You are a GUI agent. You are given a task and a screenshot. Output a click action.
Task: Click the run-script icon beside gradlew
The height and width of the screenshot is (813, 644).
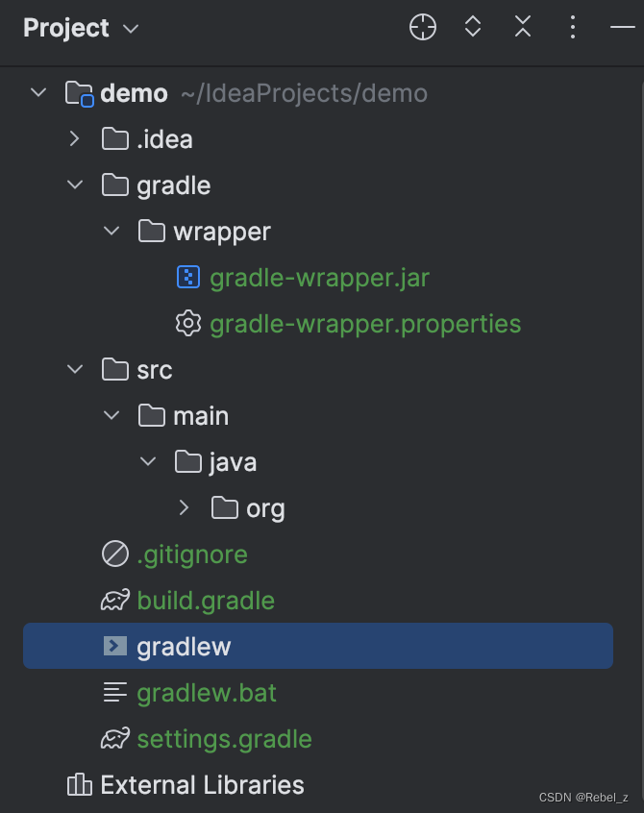tap(115, 646)
